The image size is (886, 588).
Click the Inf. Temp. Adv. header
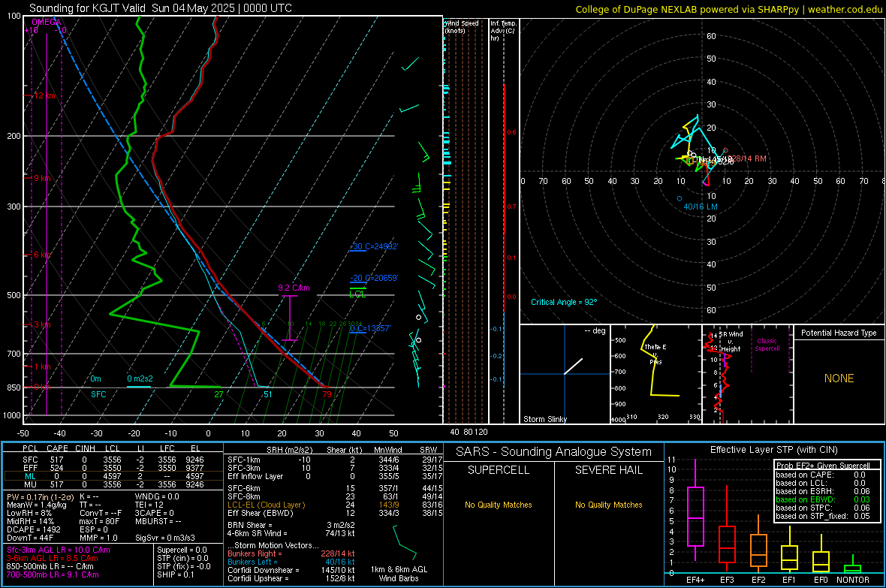[503, 31]
